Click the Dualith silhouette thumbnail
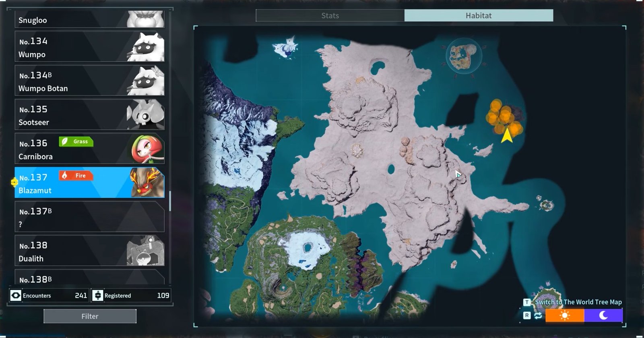This screenshot has width=644, height=338. [x=145, y=251]
